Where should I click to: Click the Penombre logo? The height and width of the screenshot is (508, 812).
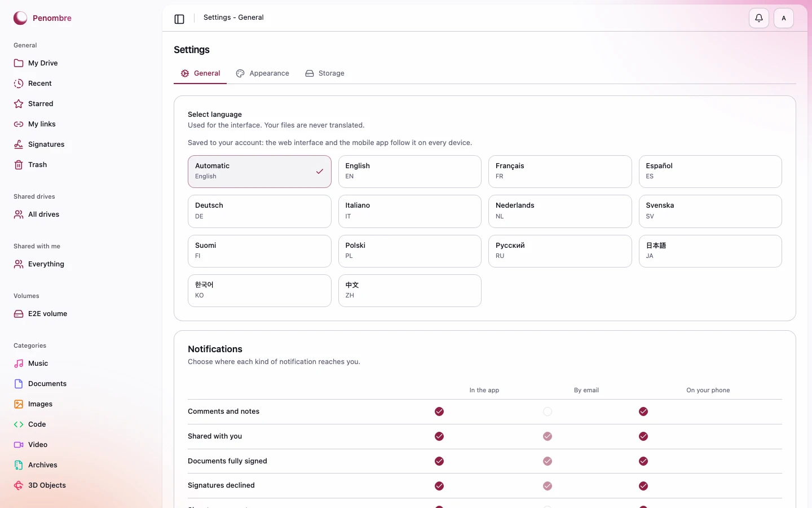pyautogui.click(x=42, y=18)
